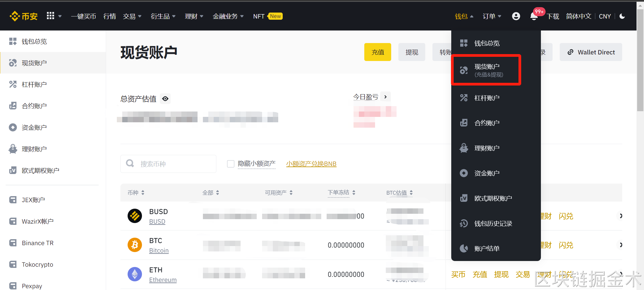
Task: Select margin account icon in sidebar
Action: pos(13,84)
